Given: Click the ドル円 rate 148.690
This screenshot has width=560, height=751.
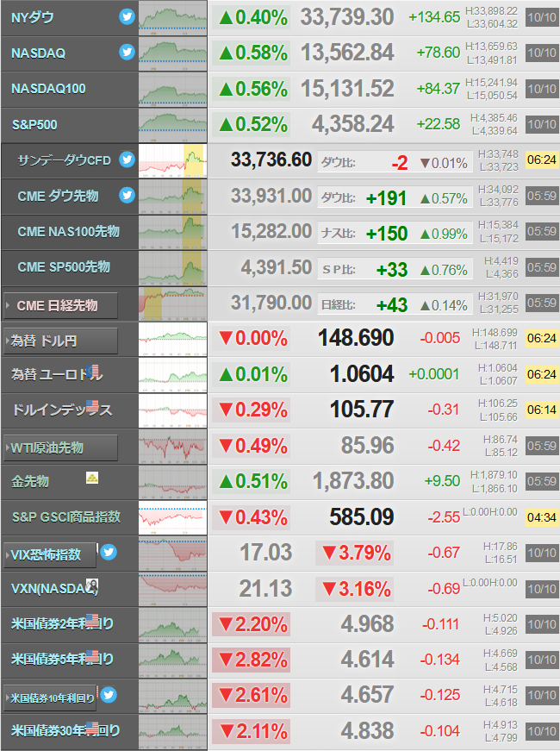Looking at the screenshot, I should [x=356, y=338].
